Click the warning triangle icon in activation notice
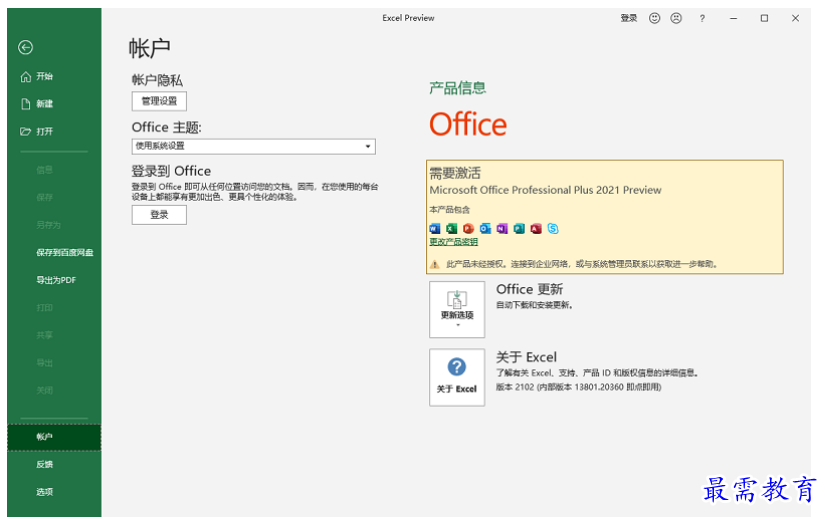This screenshot has width=825, height=521. click(x=435, y=264)
